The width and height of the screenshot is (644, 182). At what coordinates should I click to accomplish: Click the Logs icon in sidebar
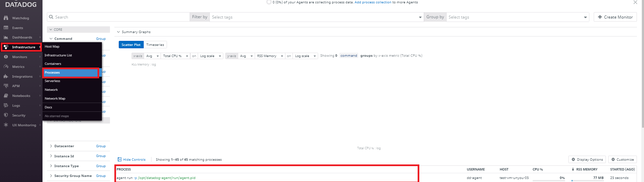point(6,105)
